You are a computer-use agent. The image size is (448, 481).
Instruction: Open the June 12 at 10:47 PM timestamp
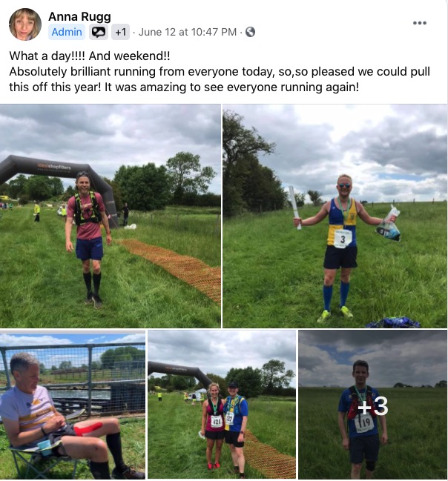[x=188, y=32]
